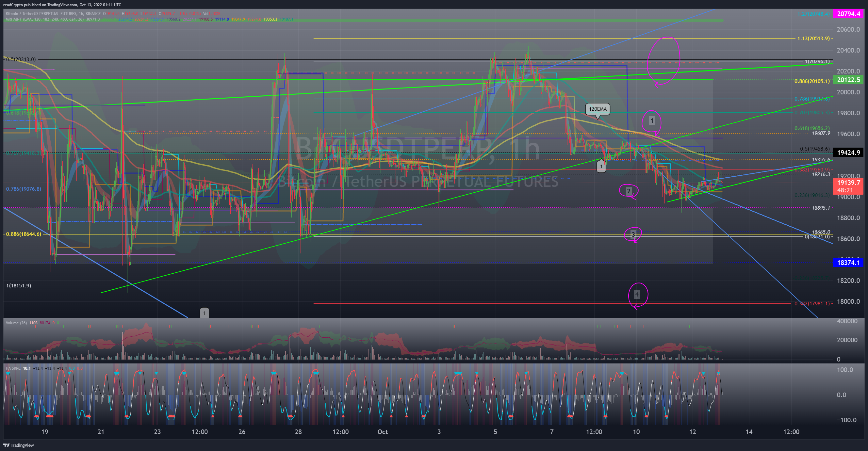Image resolution: width=868 pixels, height=451 pixels.
Task: Click the 19 date on time axis
Action: click(x=44, y=432)
